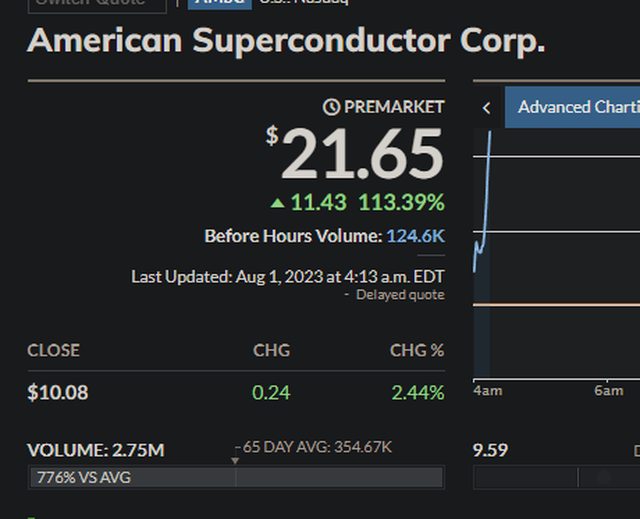
Task: Click the CHG % column header
Action: point(417,350)
